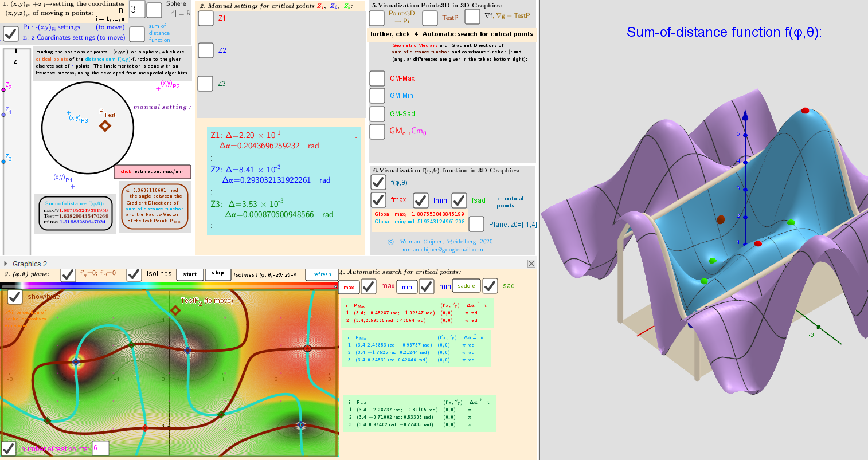Enable the GMo, Cm0 checkbox
Screen dimensions: 868x460
pyautogui.click(x=377, y=131)
